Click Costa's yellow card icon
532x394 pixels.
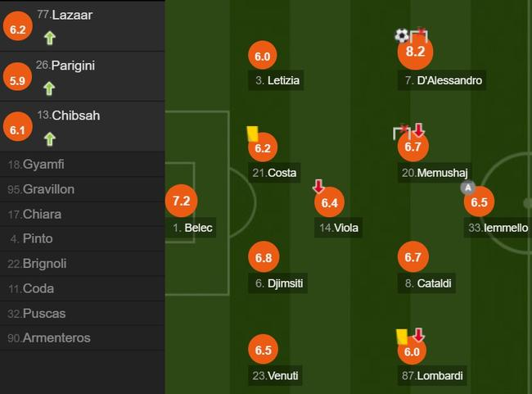click(x=251, y=132)
